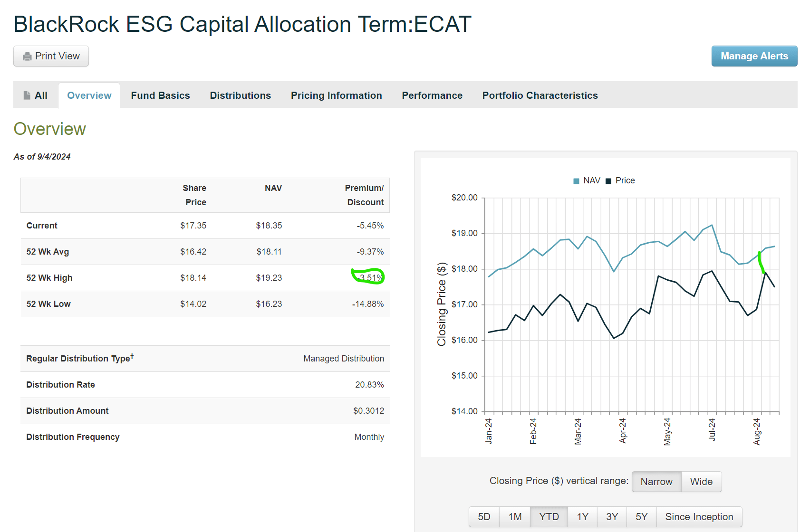Image resolution: width=800 pixels, height=532 pixels.
Task: Click the document icon beside the All tab
Action: (26, 95)
